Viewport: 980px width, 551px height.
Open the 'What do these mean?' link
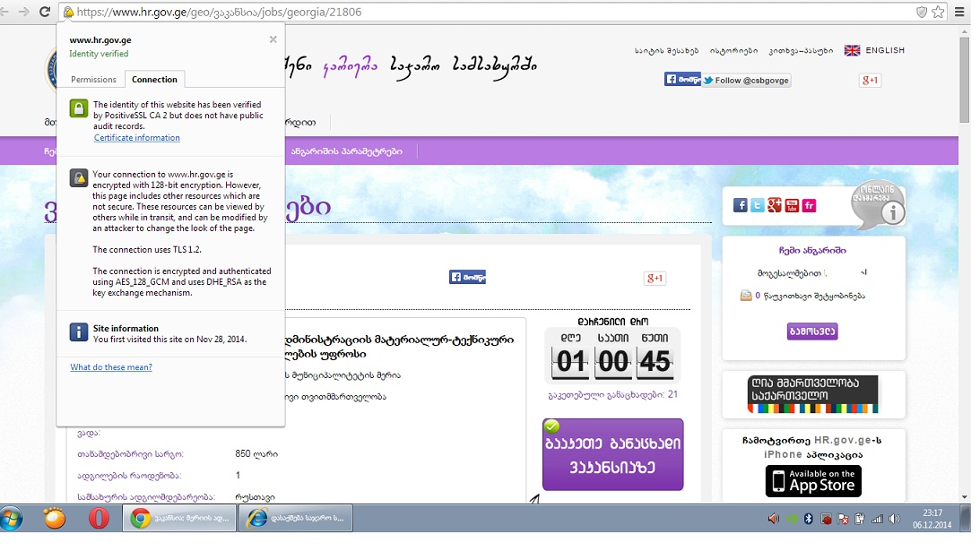point(111,366)
